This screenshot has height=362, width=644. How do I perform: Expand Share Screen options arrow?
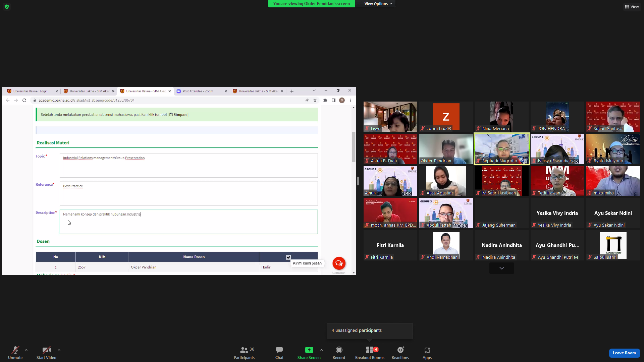point(322,350)
